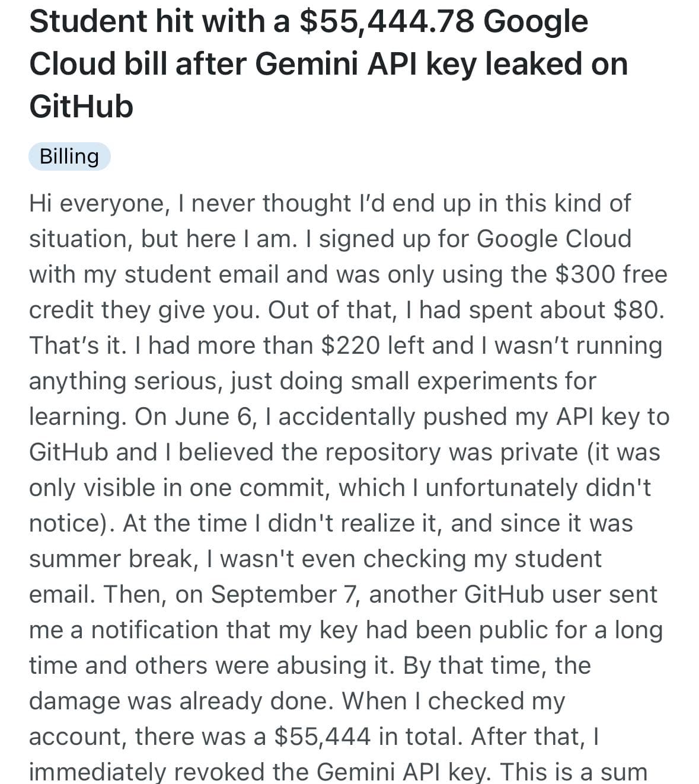Image resolution: width=699 pixels, height=784 pixels.
Task: Click the word GitHub ending the title
Action: click(81, 107)
